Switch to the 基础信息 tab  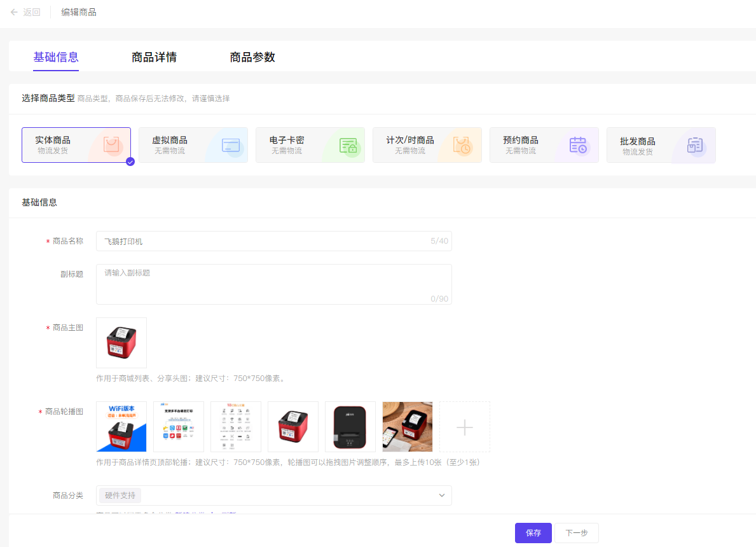pos(56,57)
